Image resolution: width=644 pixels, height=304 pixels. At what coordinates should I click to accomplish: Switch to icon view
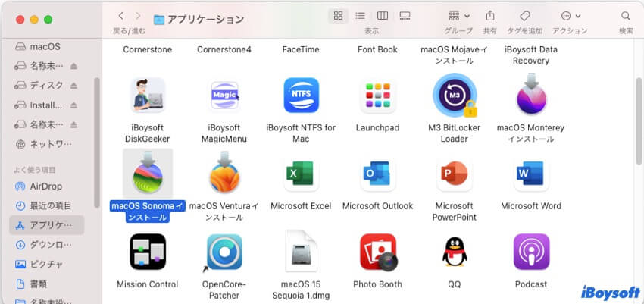click(338, 16)
